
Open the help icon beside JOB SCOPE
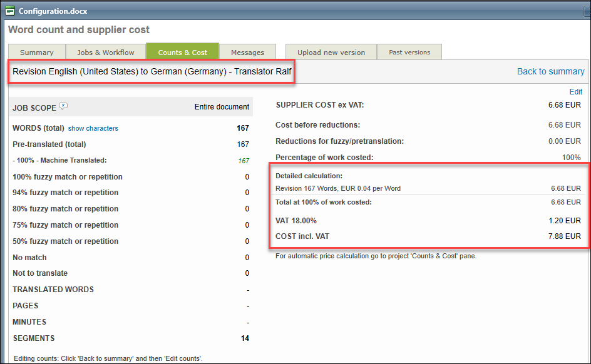point(63,106)
